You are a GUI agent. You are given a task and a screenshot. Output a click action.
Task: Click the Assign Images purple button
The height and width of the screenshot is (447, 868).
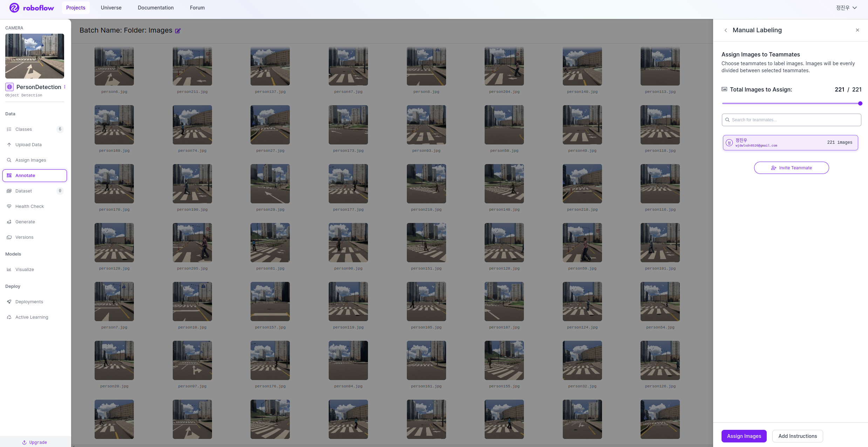744,436
